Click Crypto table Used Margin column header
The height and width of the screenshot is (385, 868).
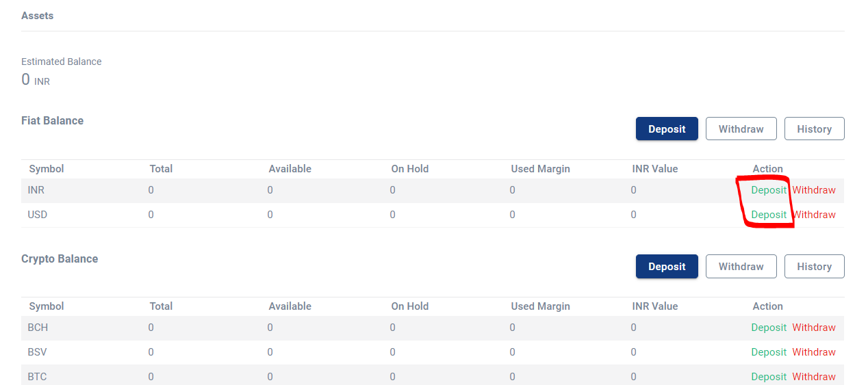pyautogui.click(x=541, y=306)
